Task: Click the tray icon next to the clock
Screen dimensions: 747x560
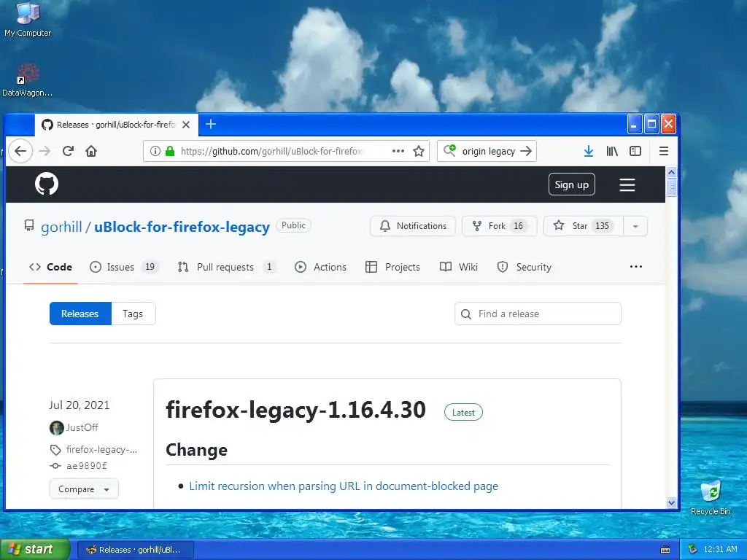Action: (693, 550)
